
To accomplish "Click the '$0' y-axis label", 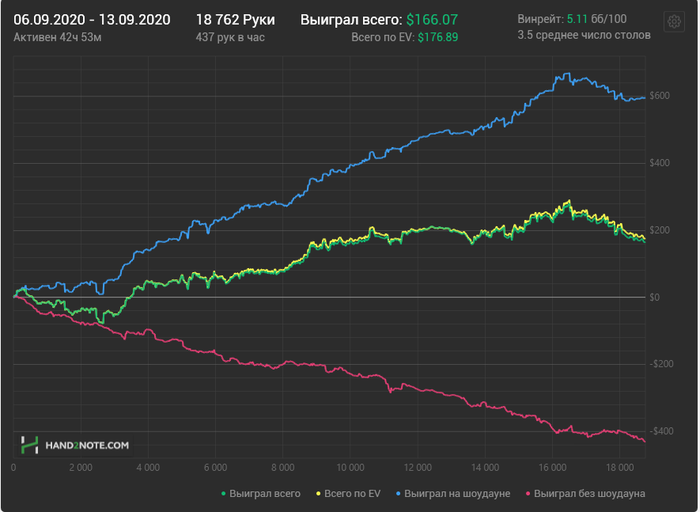I will click(x=654, y=297).
